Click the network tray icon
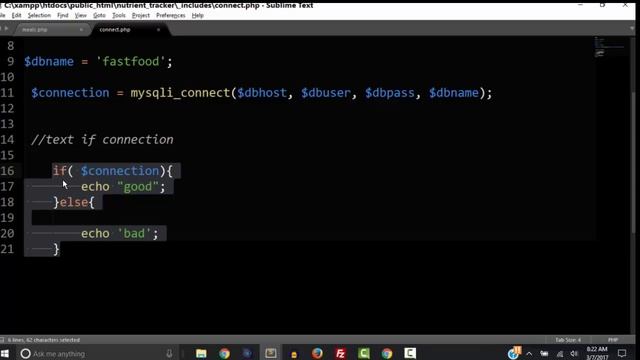The height and width of the screenshot is (360, 640). click(x=560, y=354)
